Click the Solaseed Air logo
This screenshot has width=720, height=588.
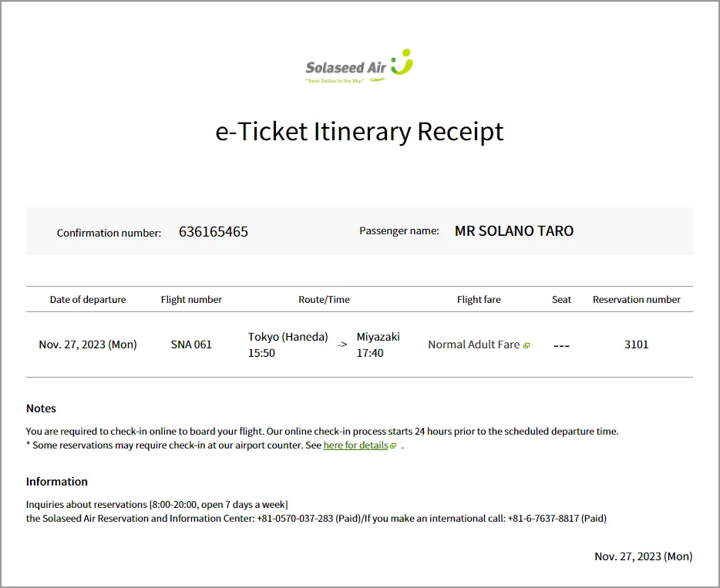pyautogui.click(x=359, y=66)
